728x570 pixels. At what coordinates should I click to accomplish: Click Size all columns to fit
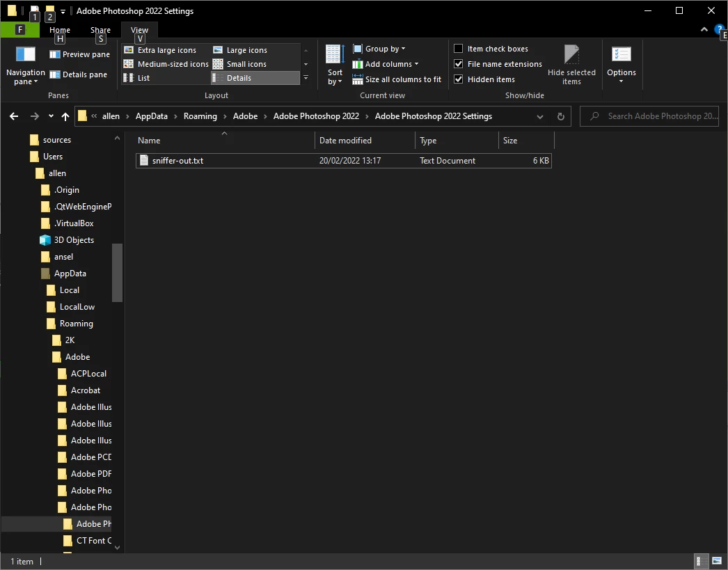click(397, 79)
